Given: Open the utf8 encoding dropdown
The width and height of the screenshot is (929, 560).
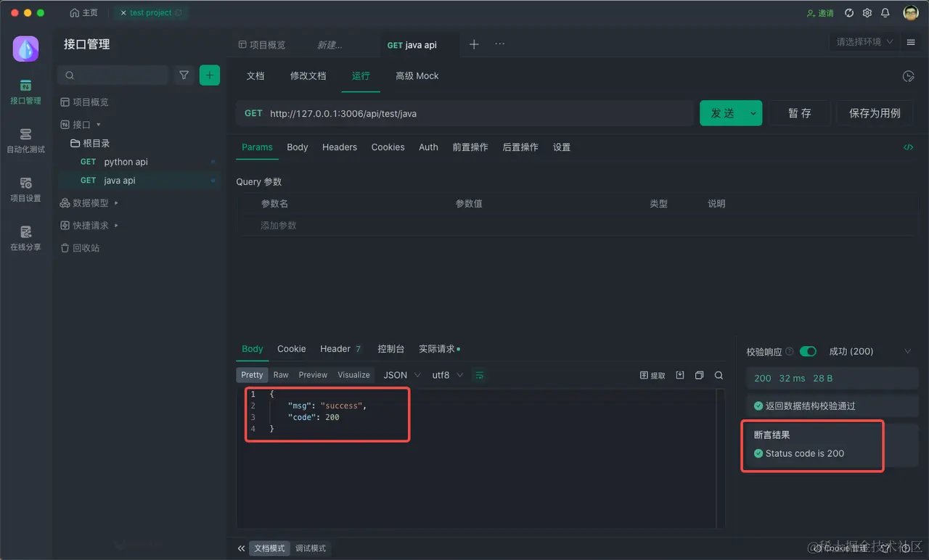Looking at the screenshot, I should [x=448, y=375].
